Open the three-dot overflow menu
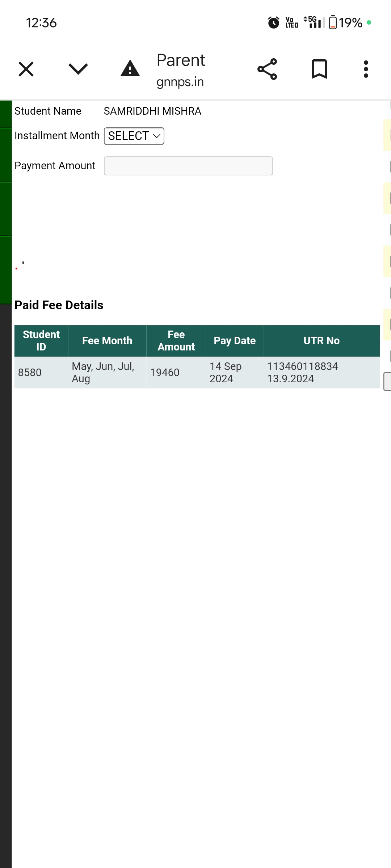 (x=366, y=69)
